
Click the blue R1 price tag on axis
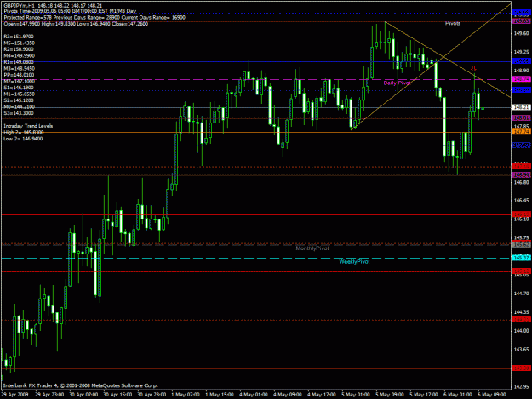(521, 61)
